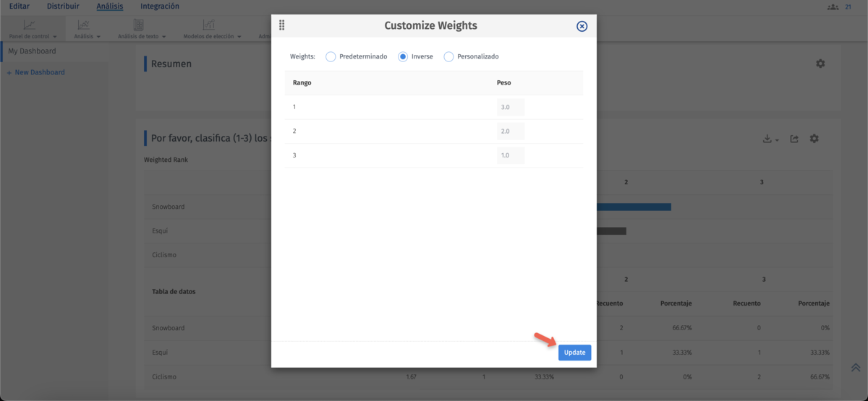Switch to the Distribuir tab
868x401 pixels.
[63, 7]
